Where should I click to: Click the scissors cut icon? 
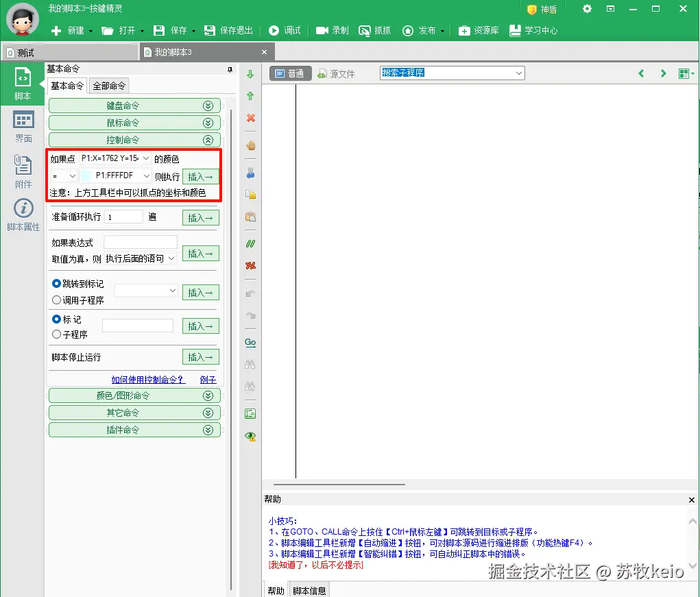(x=250, y=173)
